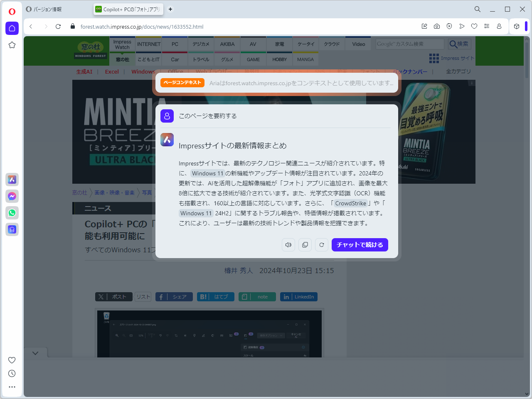Regenerate the summary with the refresh icon
The width and height of the screenshot is (532, 399).
coord(322,245)
